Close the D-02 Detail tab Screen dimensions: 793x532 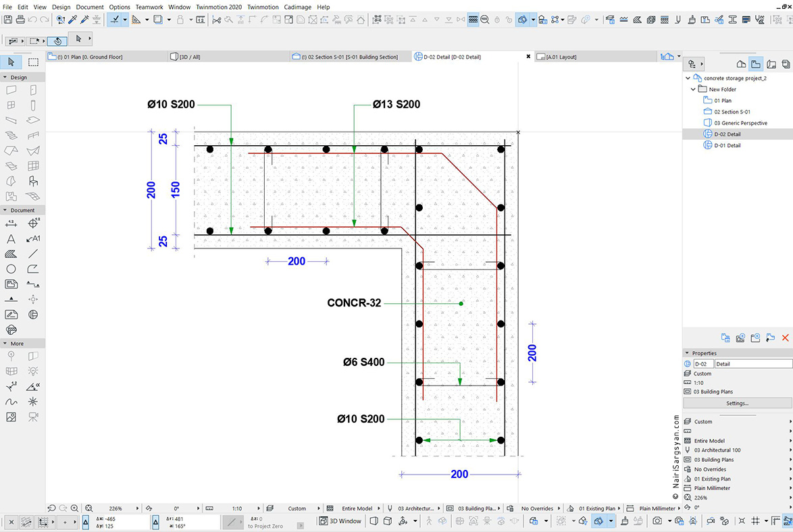coord(528,57)
